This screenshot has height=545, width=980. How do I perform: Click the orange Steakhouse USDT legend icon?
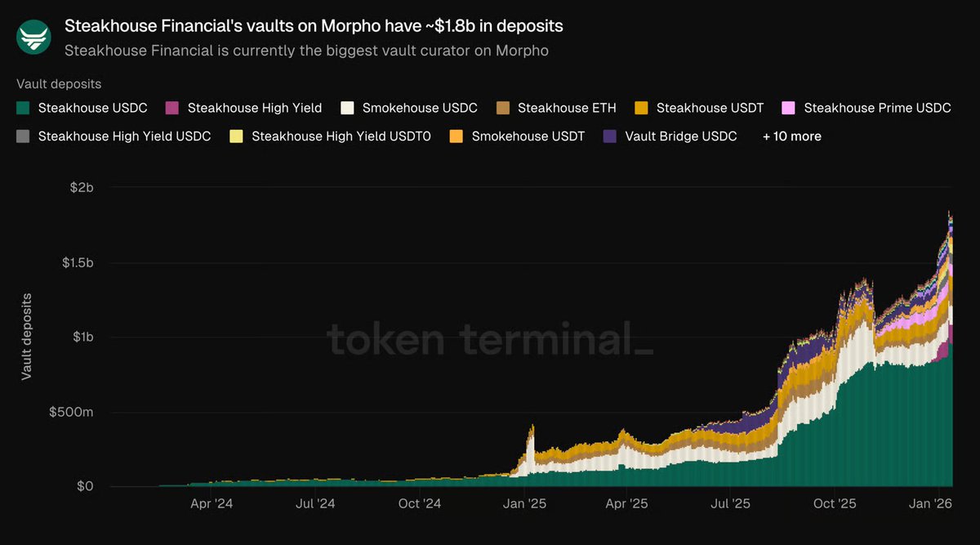click(x=639, y=108)
